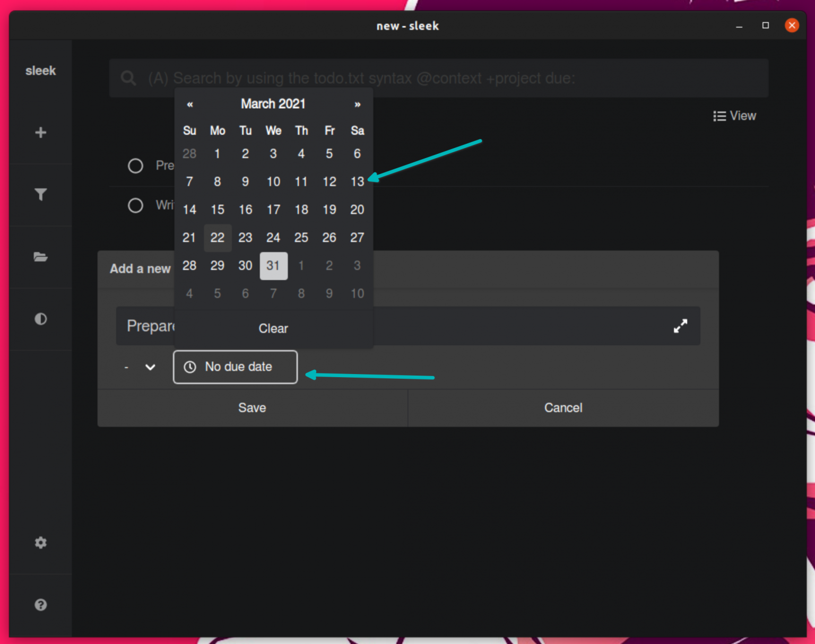This screenshot has width=815, height=644.
Task: Go to next month with the right chevron
Action: (x=357, y=105)
